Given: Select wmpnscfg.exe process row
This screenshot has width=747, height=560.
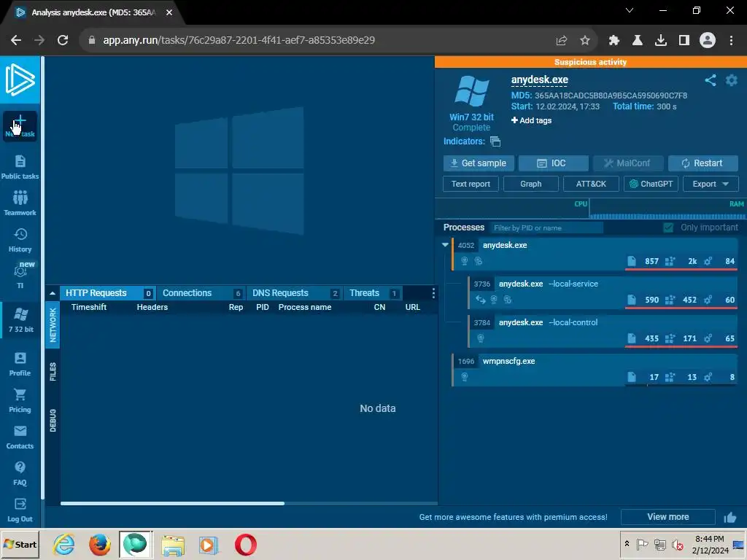Looking at the screenshot, I should (x=595, y=370).
